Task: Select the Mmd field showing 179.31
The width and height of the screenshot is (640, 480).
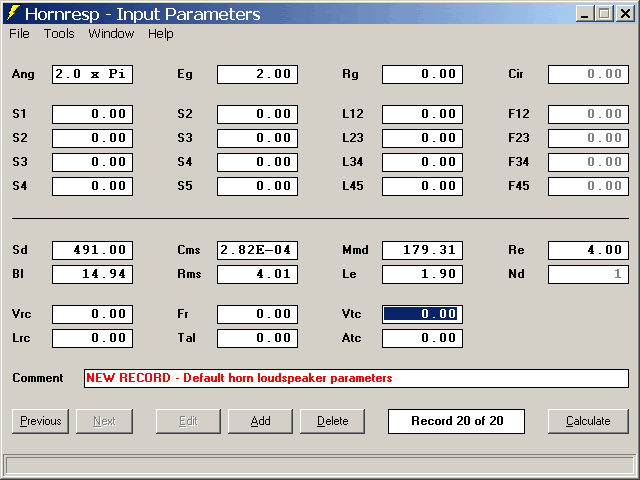Action: click(422, 250)
